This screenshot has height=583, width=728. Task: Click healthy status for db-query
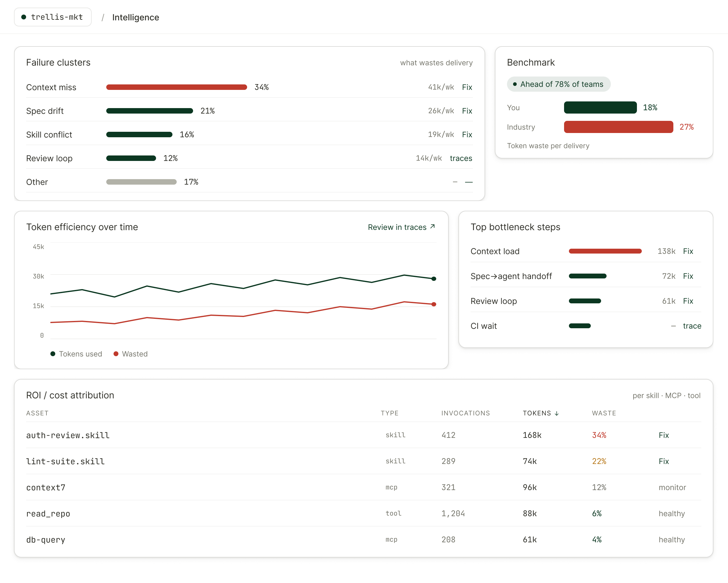point(672,540)
